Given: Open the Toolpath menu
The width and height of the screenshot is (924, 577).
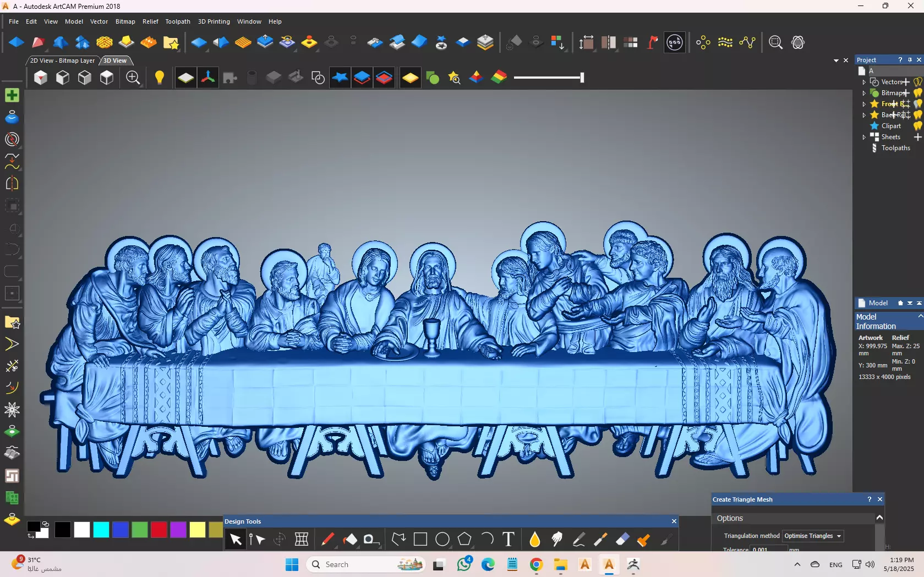Looking at the screenshot, I should click(x=178, y=21).
